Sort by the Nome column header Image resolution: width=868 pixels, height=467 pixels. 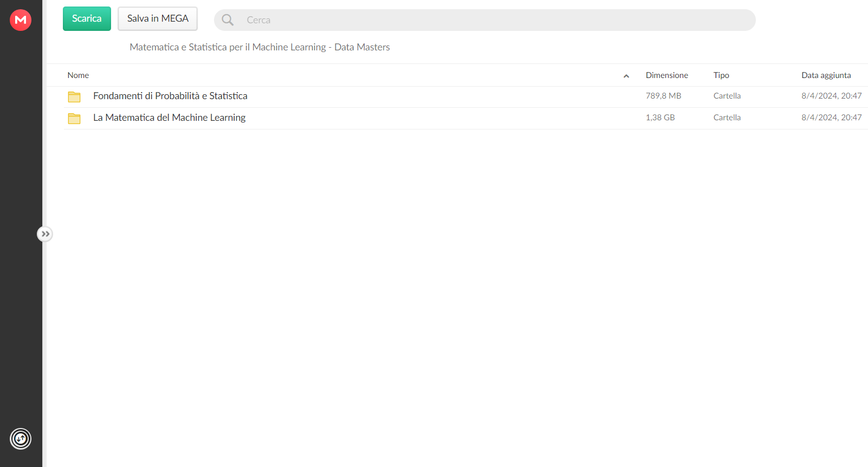click(78, 75)
